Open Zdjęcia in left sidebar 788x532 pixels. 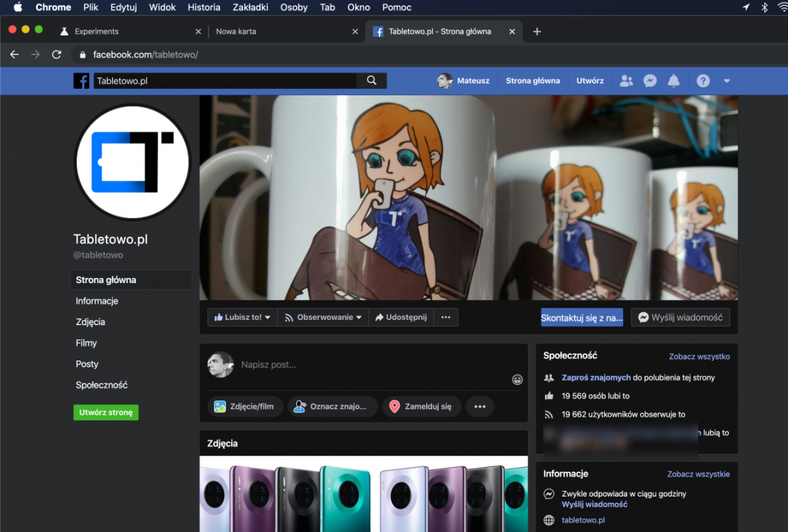(x=90, y=322)
